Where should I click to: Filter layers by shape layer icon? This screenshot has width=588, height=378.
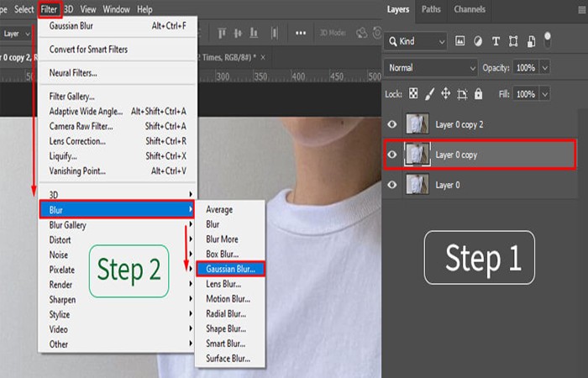coord(513,41)
